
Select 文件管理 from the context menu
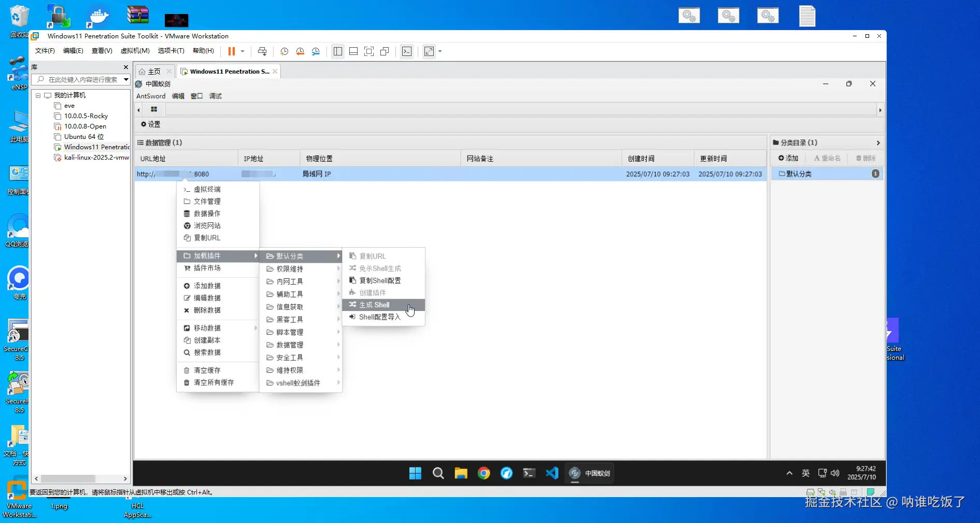pos(218,202)
